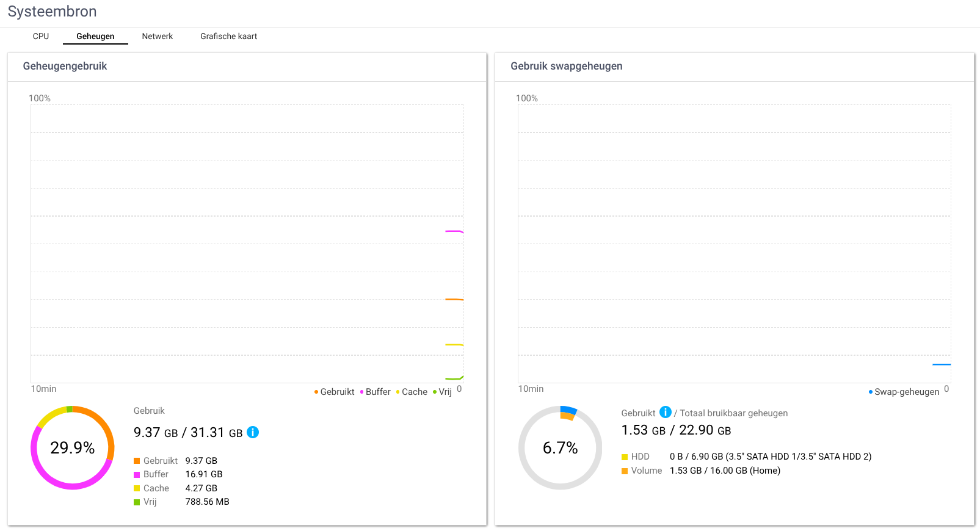Toggle Cache series in chart legend
Image resolution: width=980 pixels, height=531 pixels.
tap(412, 392)
